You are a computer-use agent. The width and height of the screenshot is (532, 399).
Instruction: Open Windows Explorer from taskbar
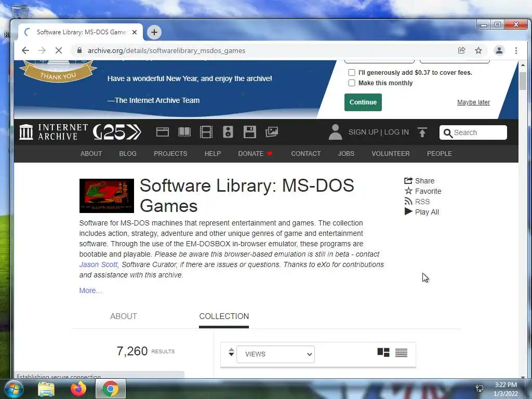pos(46,389)
